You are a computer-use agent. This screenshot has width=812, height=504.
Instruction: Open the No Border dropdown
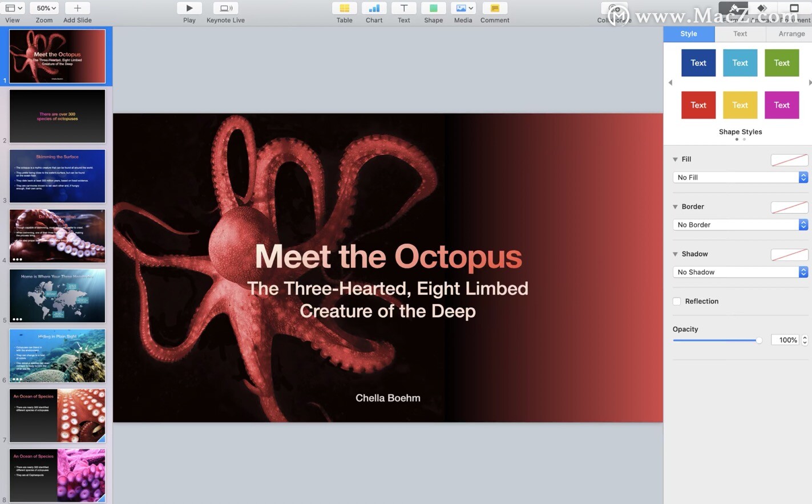click(740, 225)
